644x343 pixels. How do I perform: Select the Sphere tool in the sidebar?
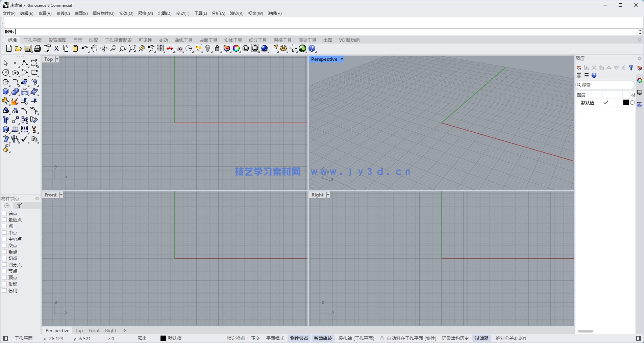click(x=15, y=91)
